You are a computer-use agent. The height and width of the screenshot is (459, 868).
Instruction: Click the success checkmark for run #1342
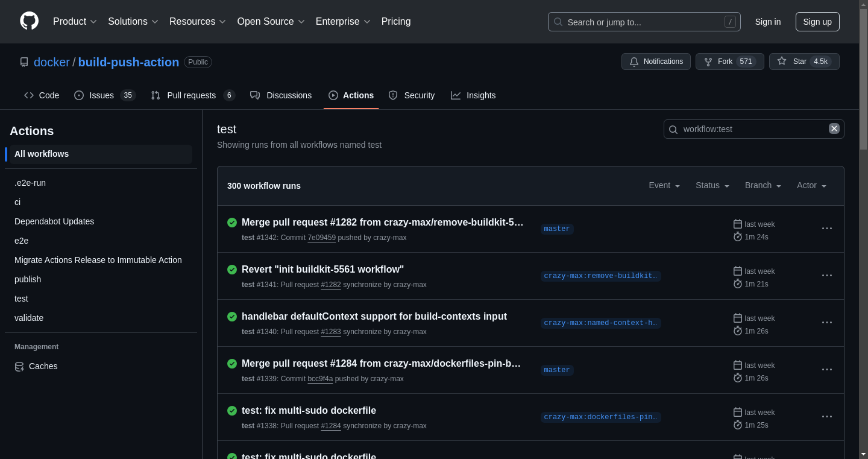point(232,223)
